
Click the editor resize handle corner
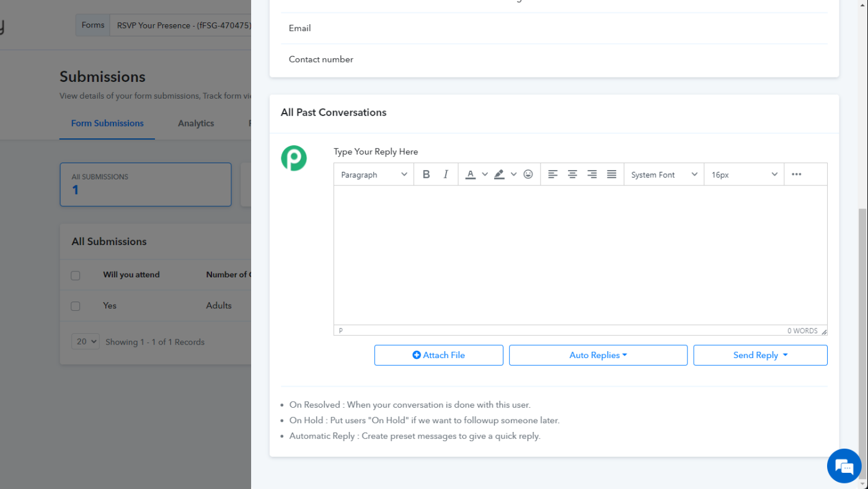823,331
